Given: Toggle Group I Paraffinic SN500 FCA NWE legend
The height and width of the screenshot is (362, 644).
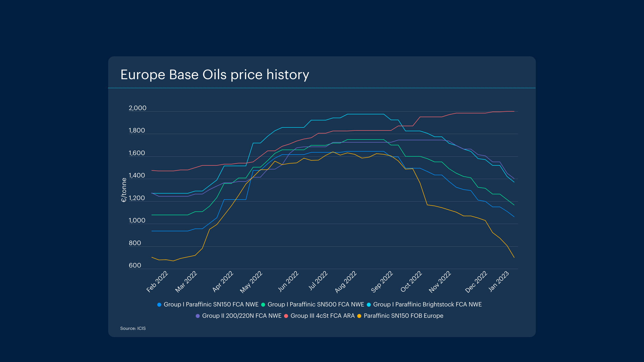Looking at the screenshot, I should [316, 304].
